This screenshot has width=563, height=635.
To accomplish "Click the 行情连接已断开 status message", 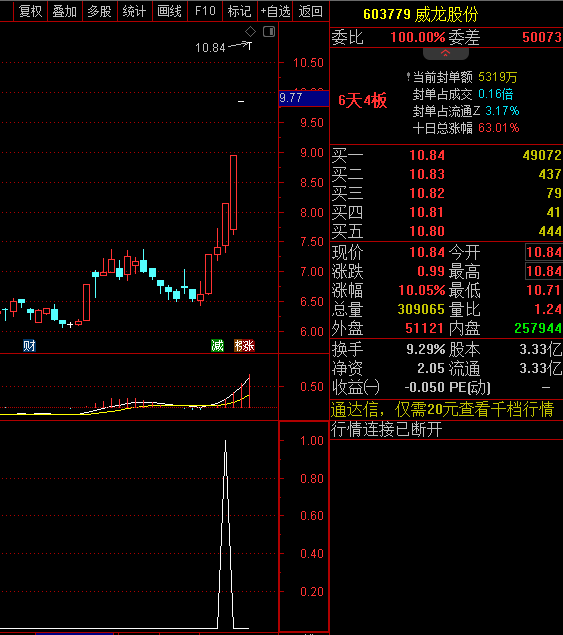I will 386,429.
